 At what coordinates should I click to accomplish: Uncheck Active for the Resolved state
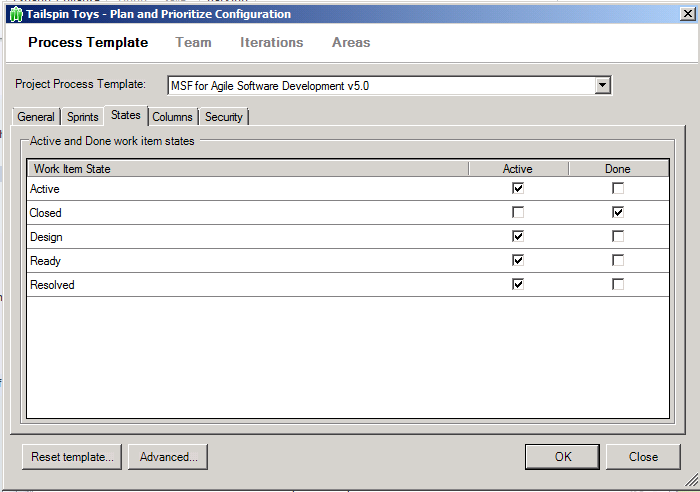[x=518, y=284]
